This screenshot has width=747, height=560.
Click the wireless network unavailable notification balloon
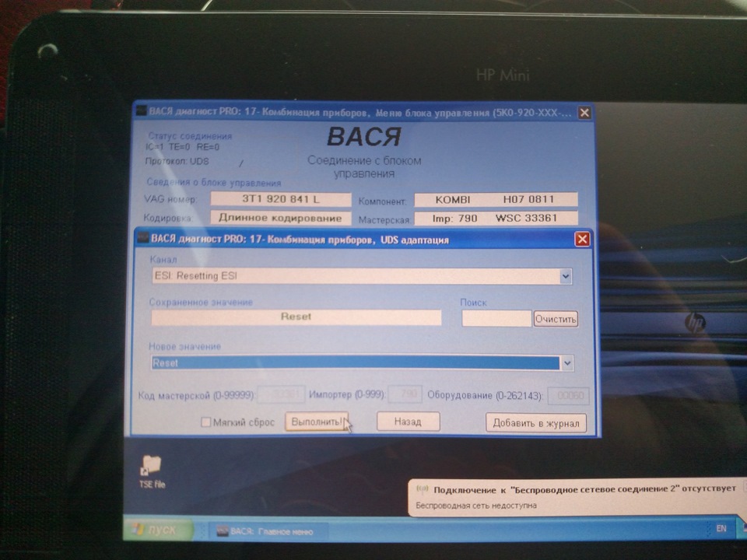[x=577, y=498]
